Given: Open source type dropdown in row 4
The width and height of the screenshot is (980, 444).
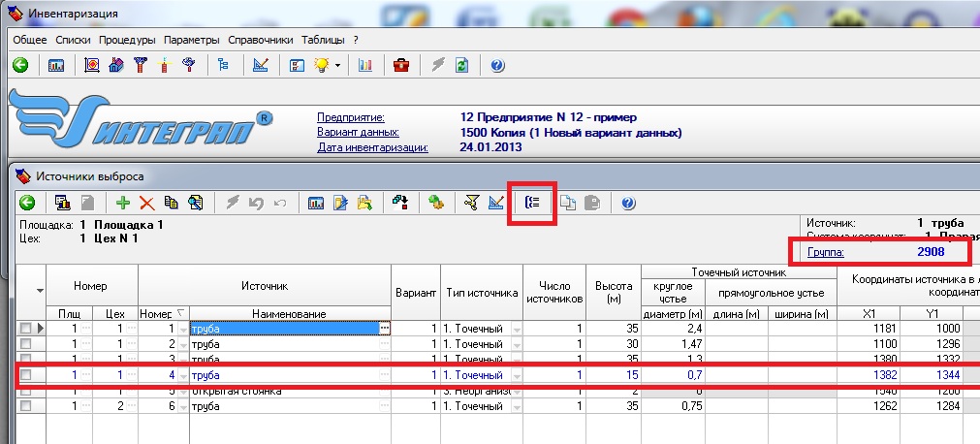Looking at the screenshot, I should [517, 375].
